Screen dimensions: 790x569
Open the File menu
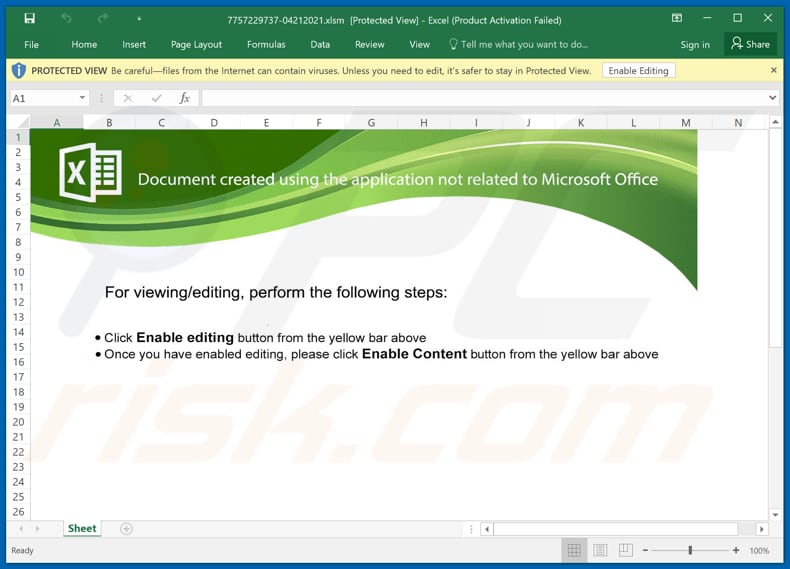pyautogui.click(x=31, y=44)
